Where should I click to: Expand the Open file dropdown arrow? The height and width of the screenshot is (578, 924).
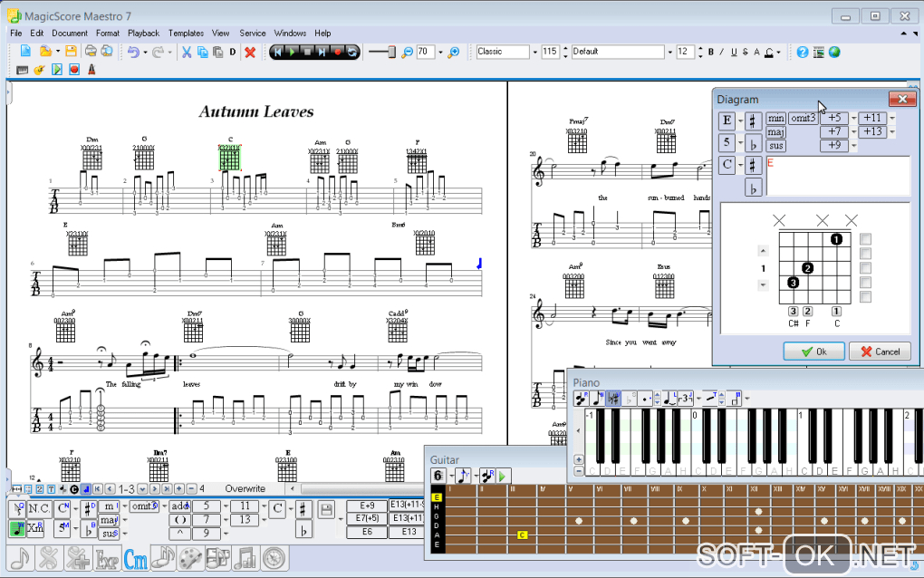pos(58,52)
